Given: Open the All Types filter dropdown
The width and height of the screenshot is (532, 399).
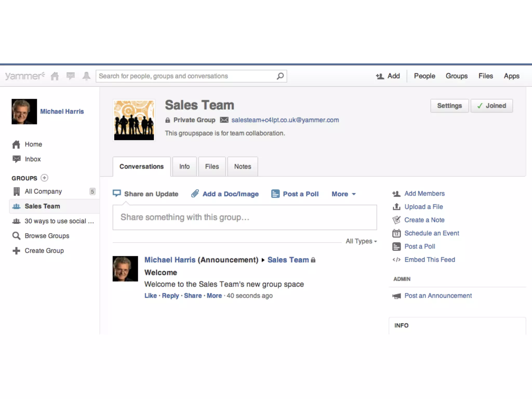Looking at the screenshot, I should point(361,241).
